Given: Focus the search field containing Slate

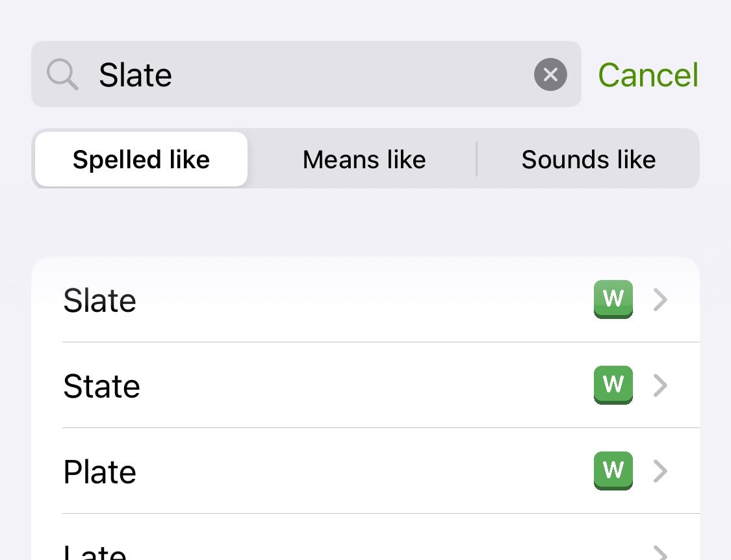Looking at the screenshot, I should tap(306, 74).
